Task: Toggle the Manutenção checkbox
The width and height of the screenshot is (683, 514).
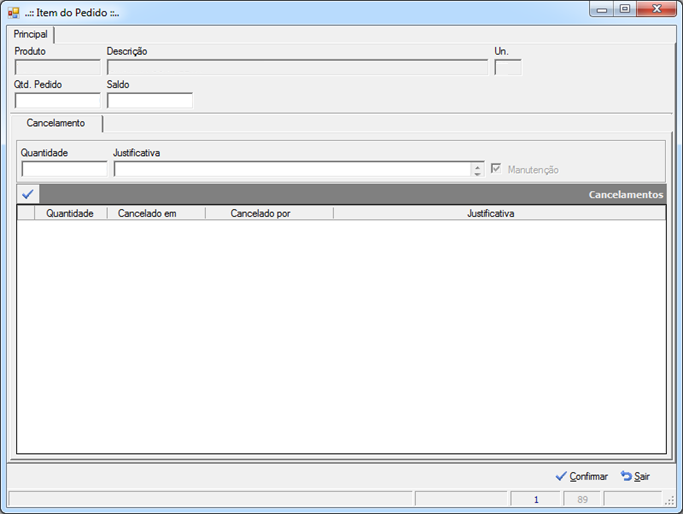Action: click(496, 168)
